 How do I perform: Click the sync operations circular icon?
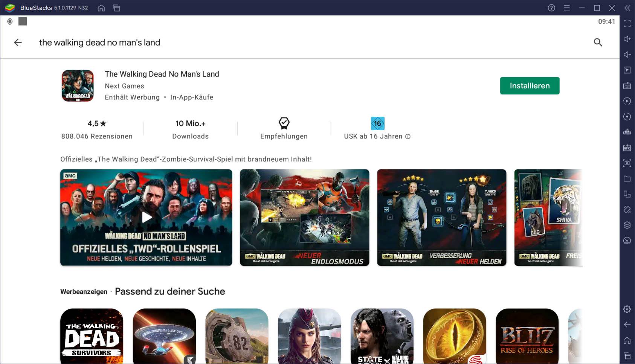627,116
